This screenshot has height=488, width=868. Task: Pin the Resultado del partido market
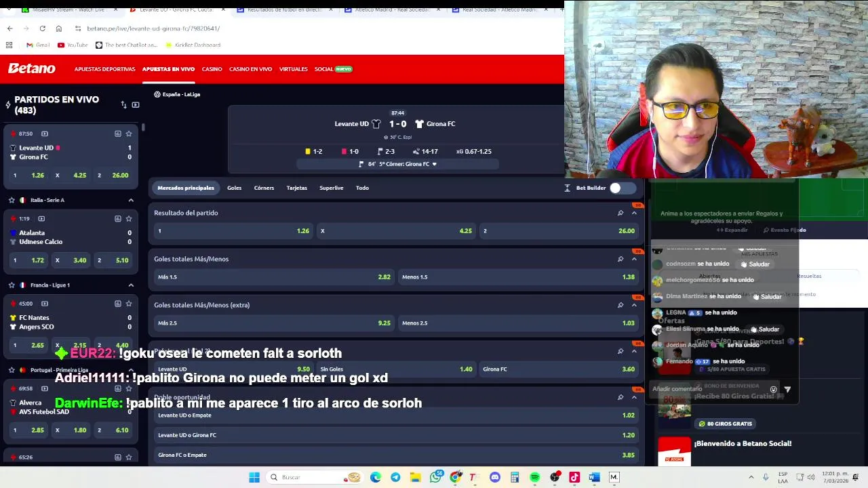620,213
